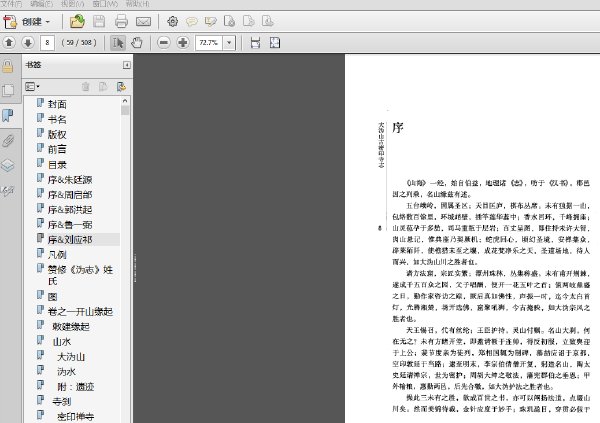The height and width of the screenshot is (423, 600).
Task: Click the delete bookmark trash icon
Action: pos(85,87)
